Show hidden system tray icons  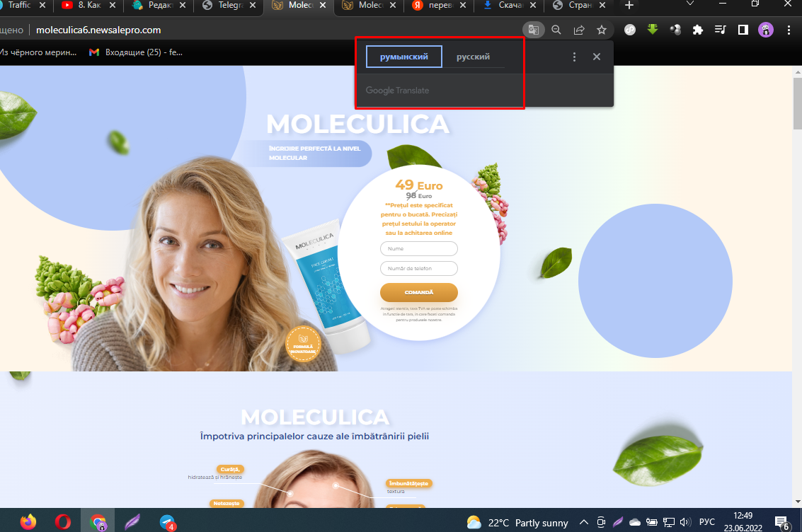(583, 522)
